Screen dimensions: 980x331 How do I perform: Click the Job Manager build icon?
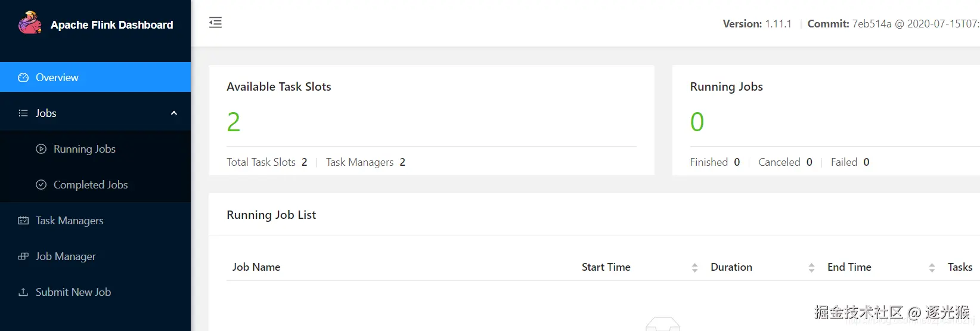point(23,256)
